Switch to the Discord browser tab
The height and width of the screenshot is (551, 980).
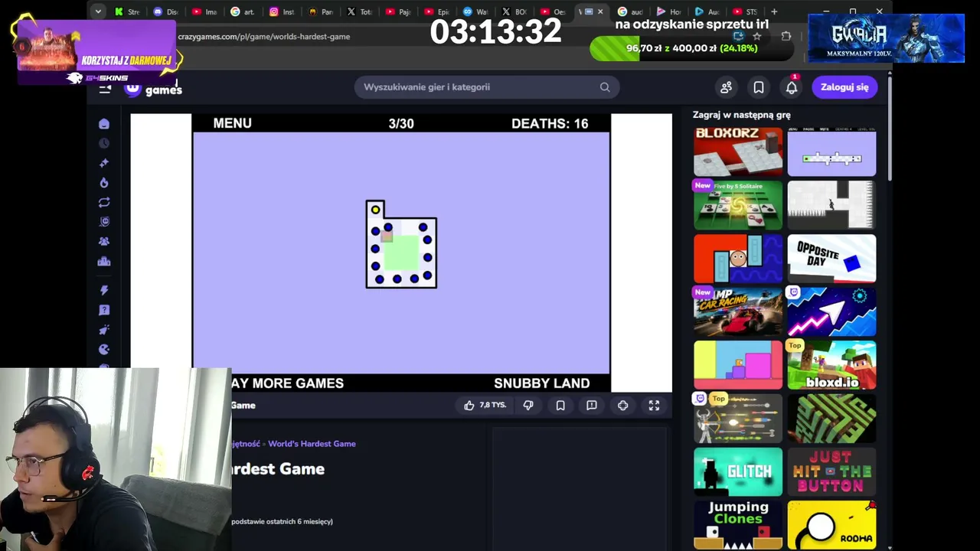tap(165, 11)
